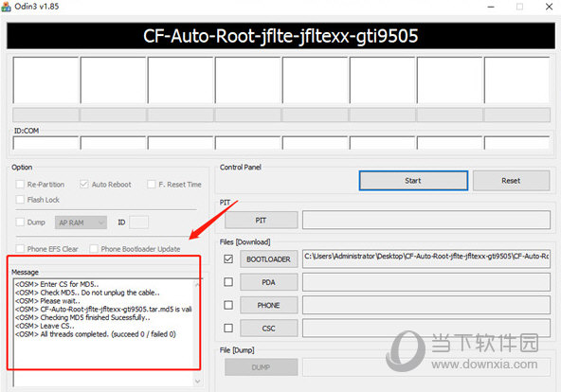Click the PDA file button
561x392 pixels.
click(268, 282)
